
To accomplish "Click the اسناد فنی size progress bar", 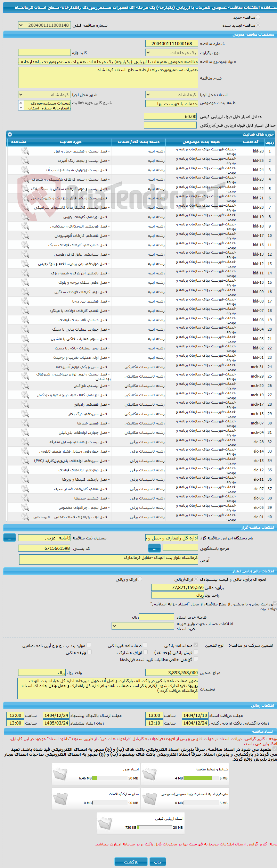I will click(x=110, y=778).
